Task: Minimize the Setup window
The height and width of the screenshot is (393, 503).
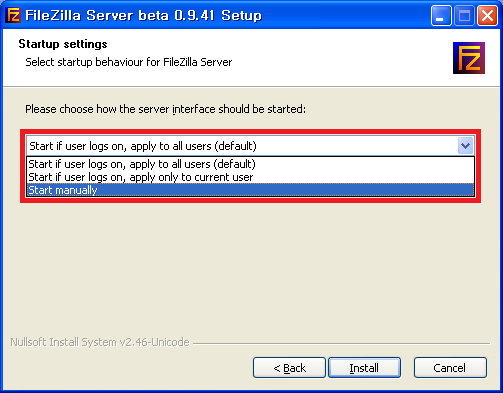Action: (x=441, y=15)
